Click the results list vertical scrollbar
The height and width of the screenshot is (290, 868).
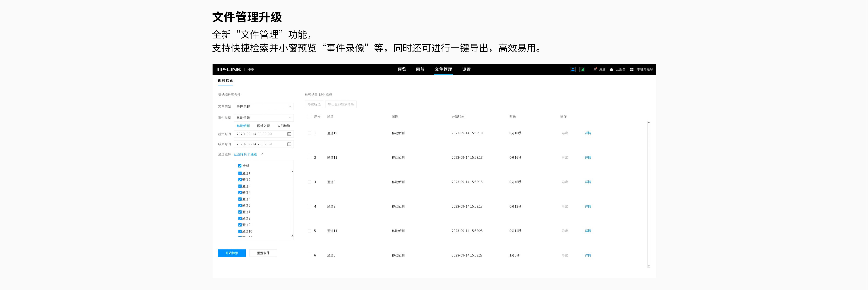pyautogui.click(x=649, y=194)
